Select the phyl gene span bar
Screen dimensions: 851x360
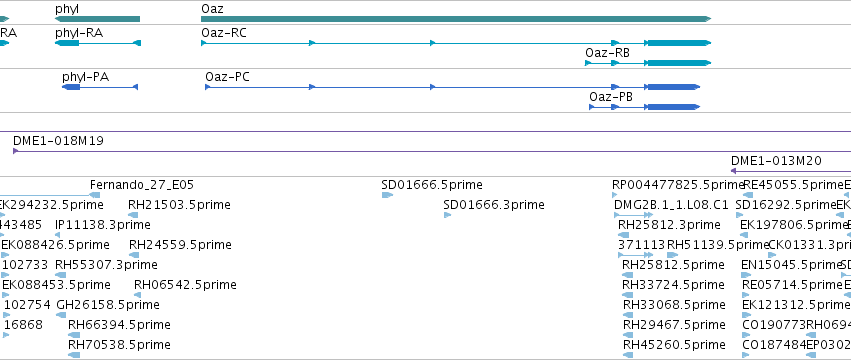click(97, 19)
